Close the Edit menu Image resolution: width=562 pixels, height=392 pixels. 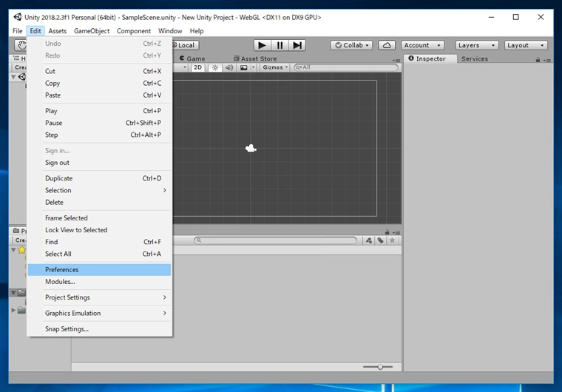[35, 31]
